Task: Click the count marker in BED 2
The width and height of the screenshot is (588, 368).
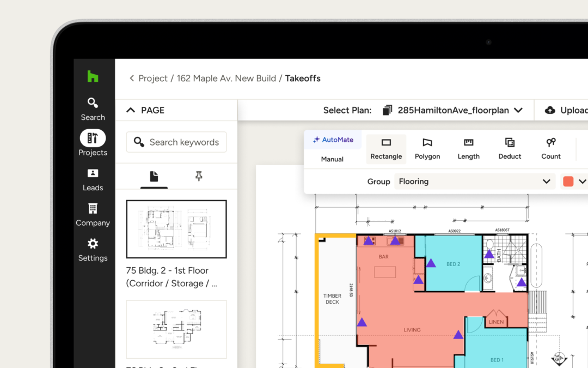Action: tap(431, 263)
